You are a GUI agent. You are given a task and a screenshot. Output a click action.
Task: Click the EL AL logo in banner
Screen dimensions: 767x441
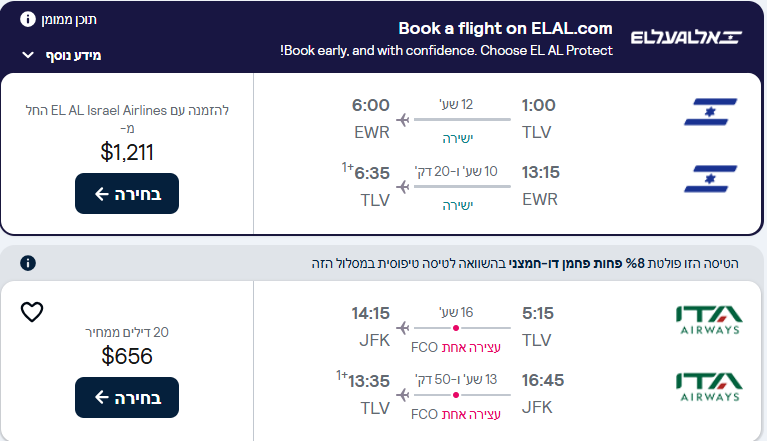click(x=686, y=38)
